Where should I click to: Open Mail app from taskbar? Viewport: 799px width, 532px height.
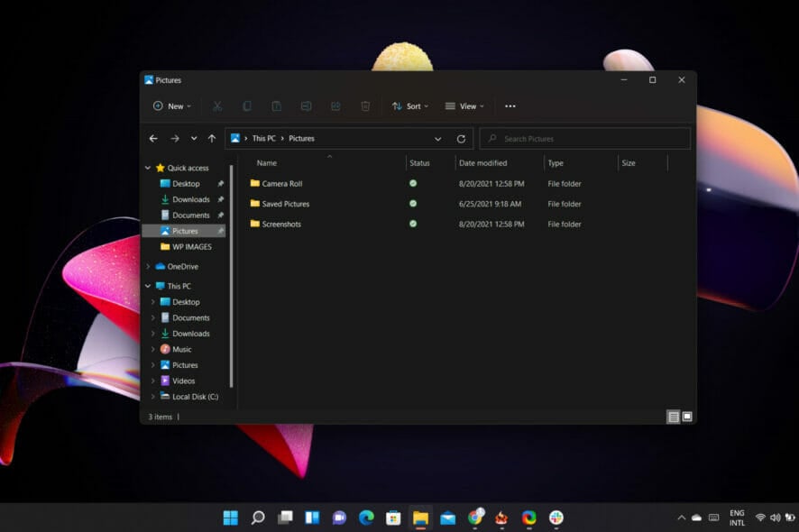coord(448,518)
